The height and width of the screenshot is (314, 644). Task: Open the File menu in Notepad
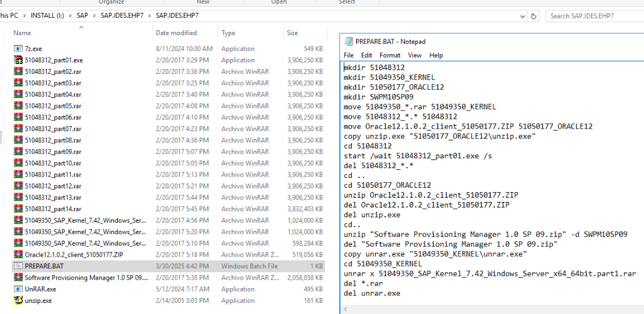point(348,55)
